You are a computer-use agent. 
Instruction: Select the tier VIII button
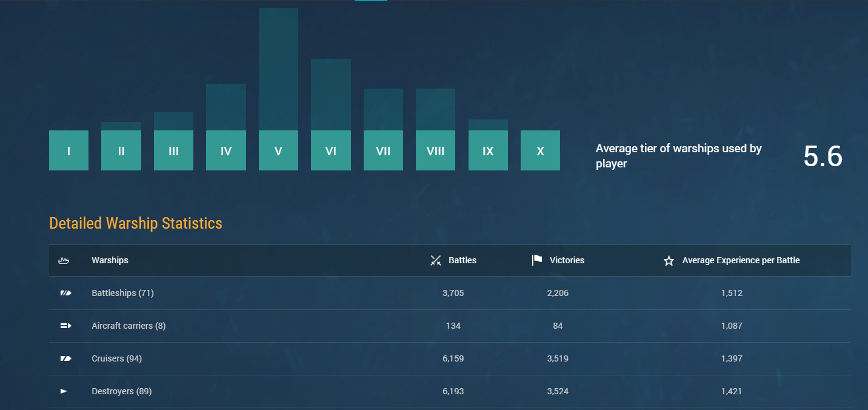435,150
